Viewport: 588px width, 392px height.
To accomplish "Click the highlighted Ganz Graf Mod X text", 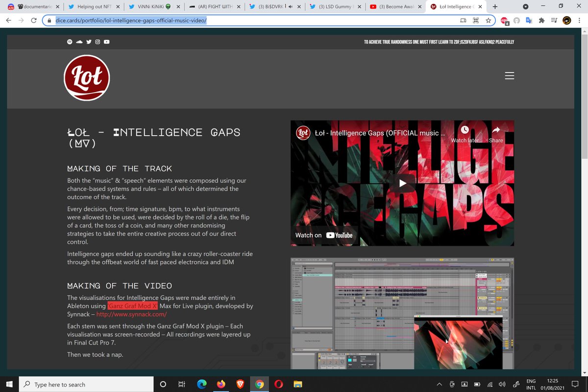I will pyautogui.click(x=133, y=306).
